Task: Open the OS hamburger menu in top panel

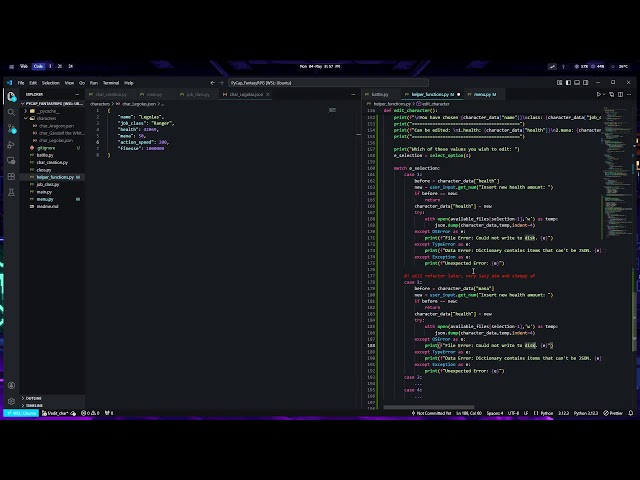Action: [x=11, y=67]
